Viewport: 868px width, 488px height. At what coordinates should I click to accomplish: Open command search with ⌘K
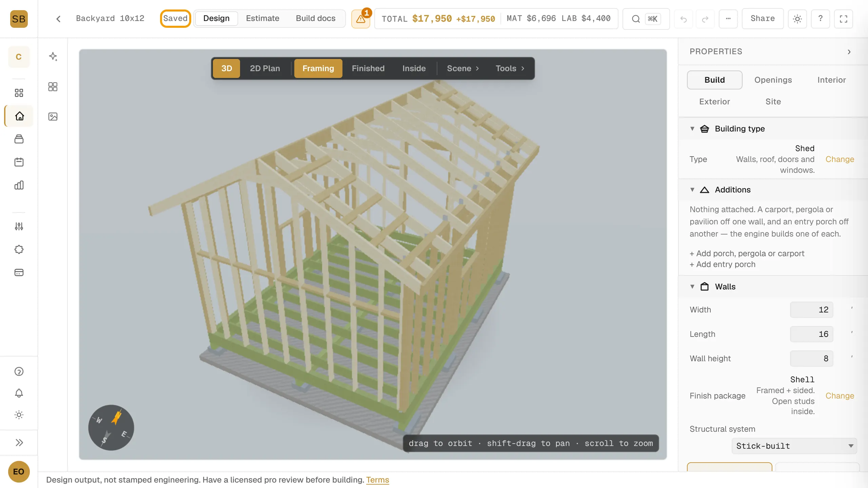coord(646,19)
